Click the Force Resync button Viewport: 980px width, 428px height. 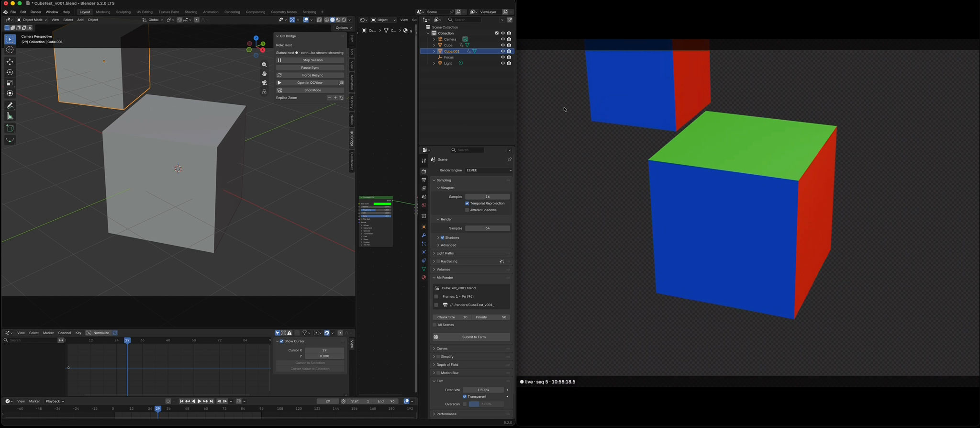310,75
